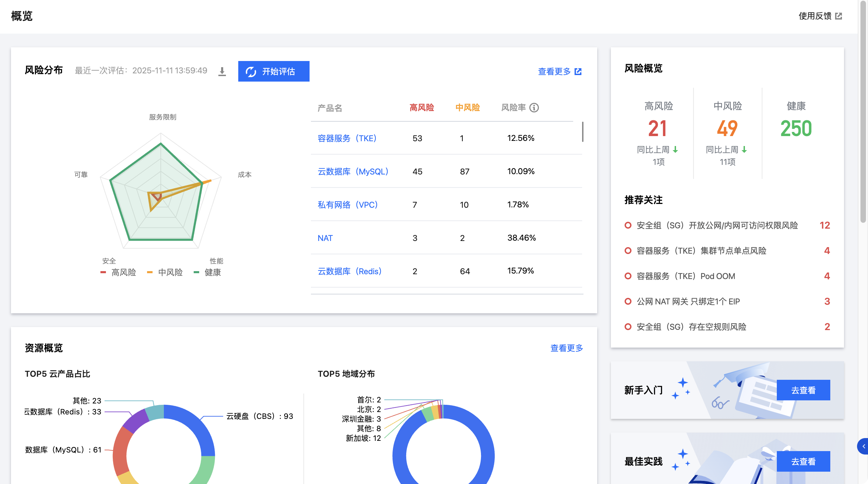The height and width of the screenshot is (484, 868).
Task: Click the external link icon beside 查看更多
Action: point(578,71)
